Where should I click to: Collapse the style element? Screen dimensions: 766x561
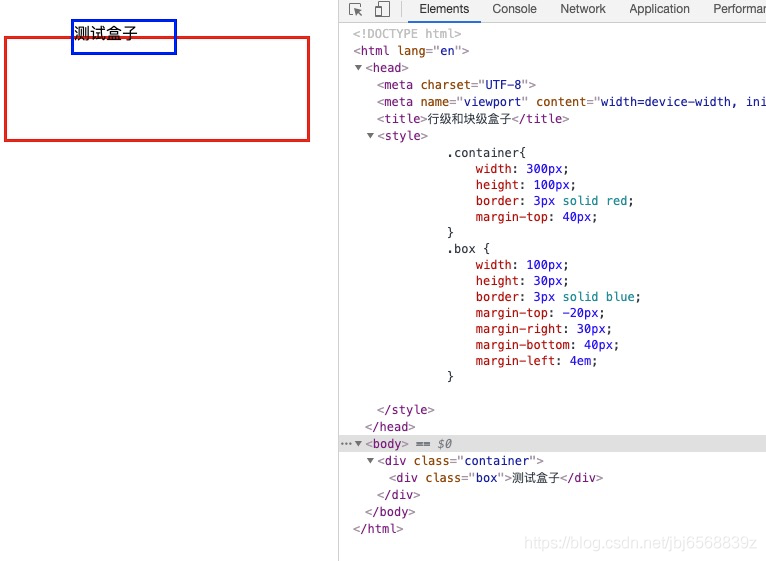[370, 136]
